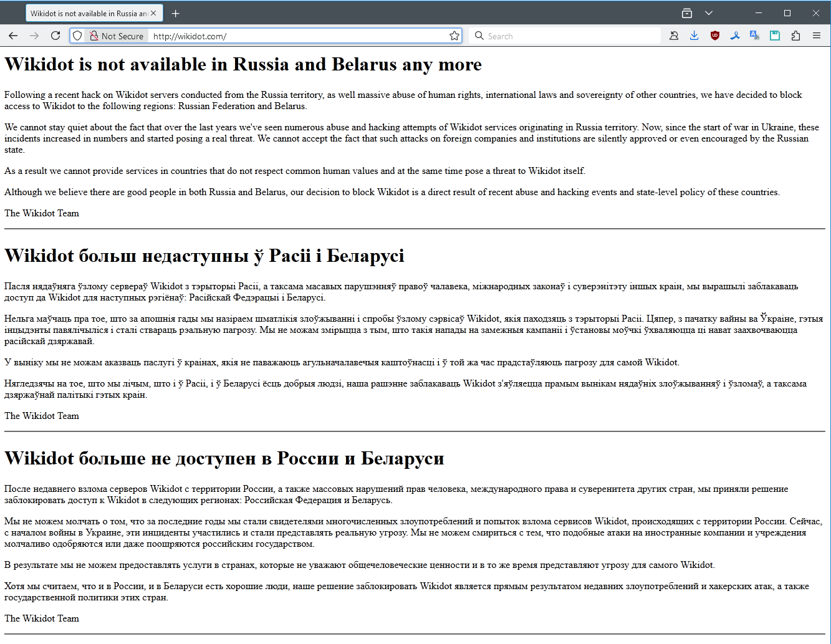Screen dimensions: 831x644
Task: Click the paragraph starting 'У выніку мы не можам'
Action: click(x=342, y=362)
